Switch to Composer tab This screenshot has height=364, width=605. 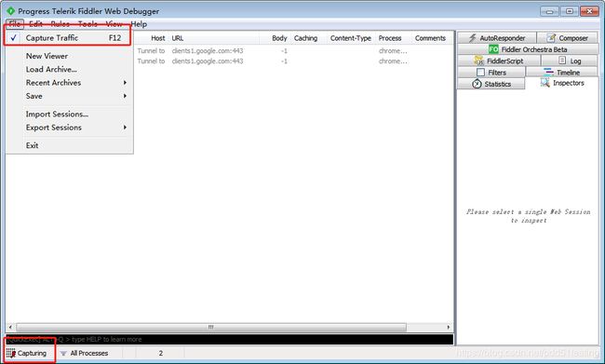point(567,38)
